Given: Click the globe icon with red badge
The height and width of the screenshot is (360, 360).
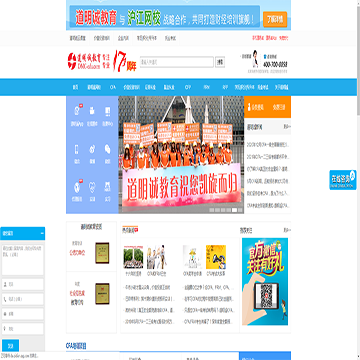Looking at the screenshot, I should tap(77, 187).
